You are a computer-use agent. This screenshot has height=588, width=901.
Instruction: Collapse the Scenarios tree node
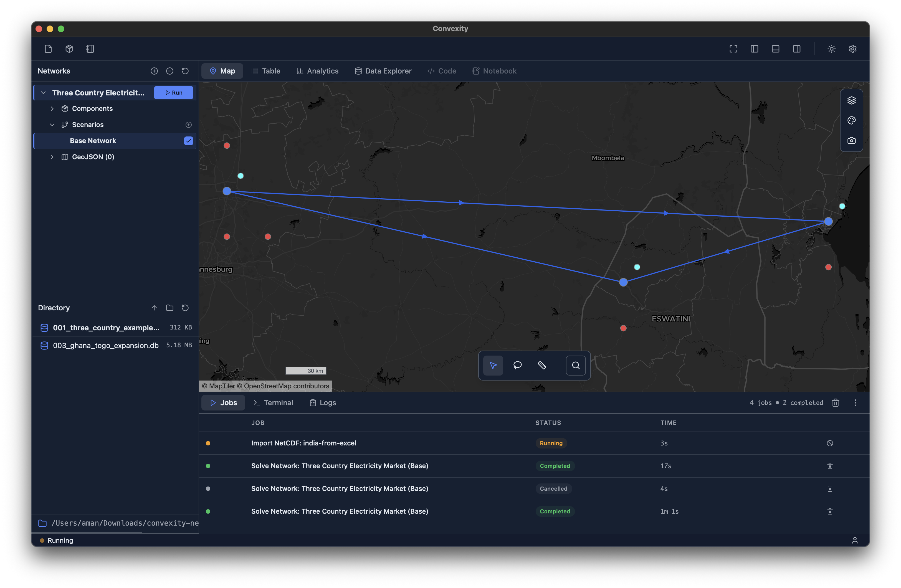click(52, 125)
